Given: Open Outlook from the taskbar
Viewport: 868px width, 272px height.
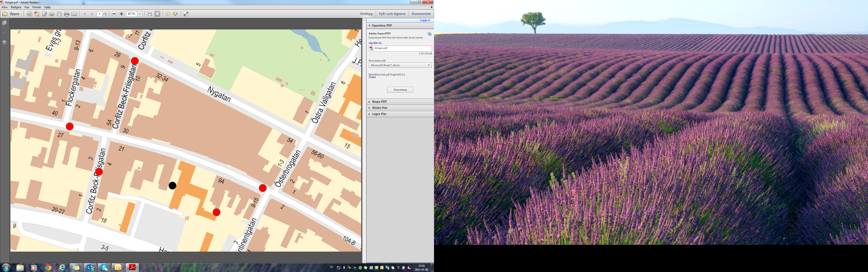Looking at the screenshot, I should coord(118,268).
